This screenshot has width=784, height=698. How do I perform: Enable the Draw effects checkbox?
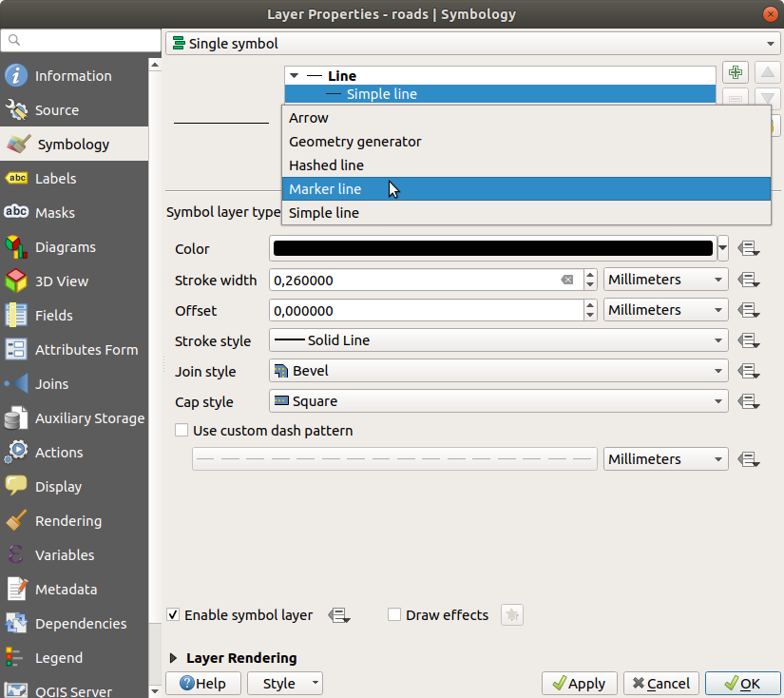(394, 615)
